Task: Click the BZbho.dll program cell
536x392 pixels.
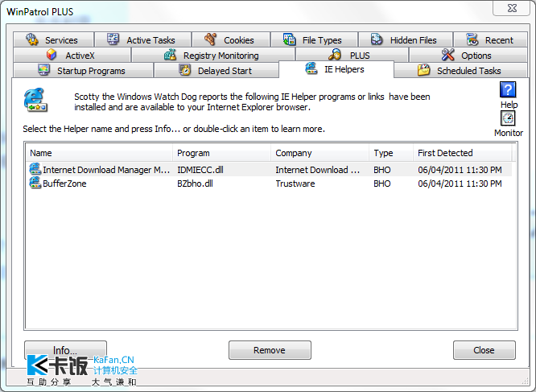Action: pyautogui.click(x=195, y=184)
